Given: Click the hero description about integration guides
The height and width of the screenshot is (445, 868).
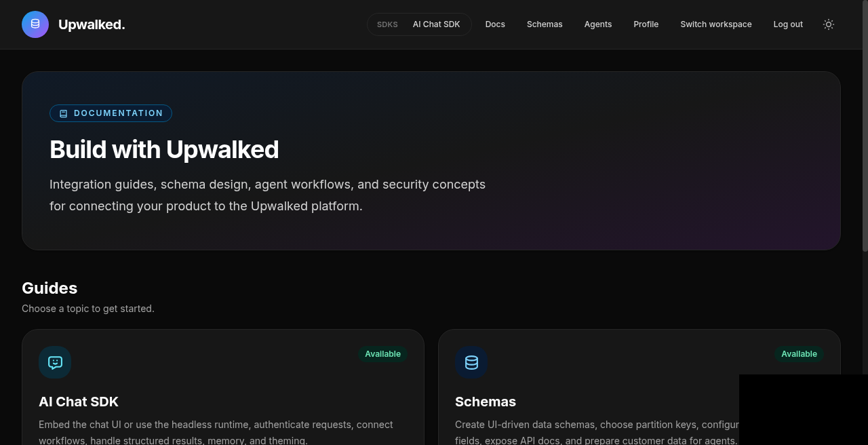Looking at the screenshot, I should tap(267, 195).
